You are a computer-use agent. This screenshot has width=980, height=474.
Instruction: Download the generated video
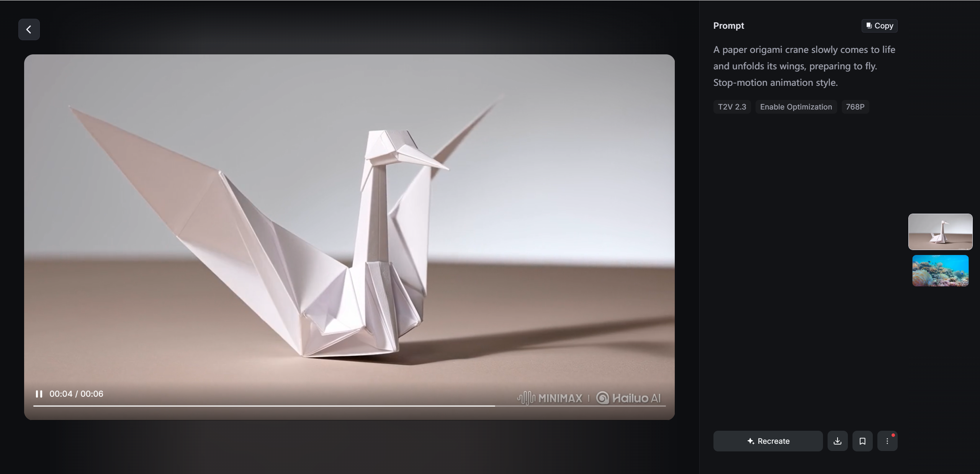click(x=837, y=441)
